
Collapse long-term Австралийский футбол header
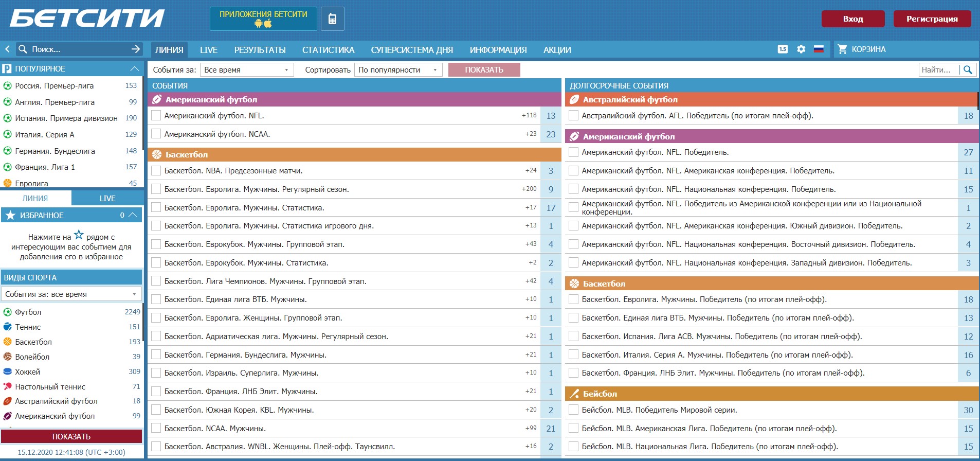(x=772, y=99)
